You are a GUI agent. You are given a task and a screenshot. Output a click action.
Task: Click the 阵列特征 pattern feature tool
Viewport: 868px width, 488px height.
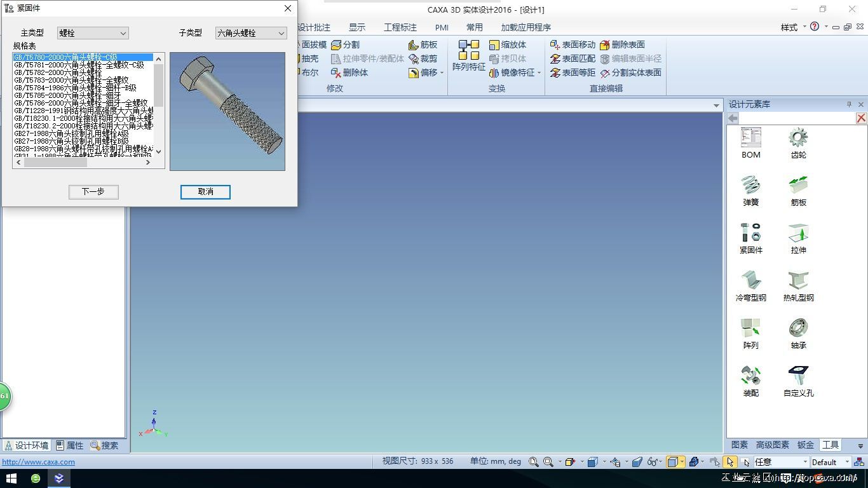pos(468,55)
